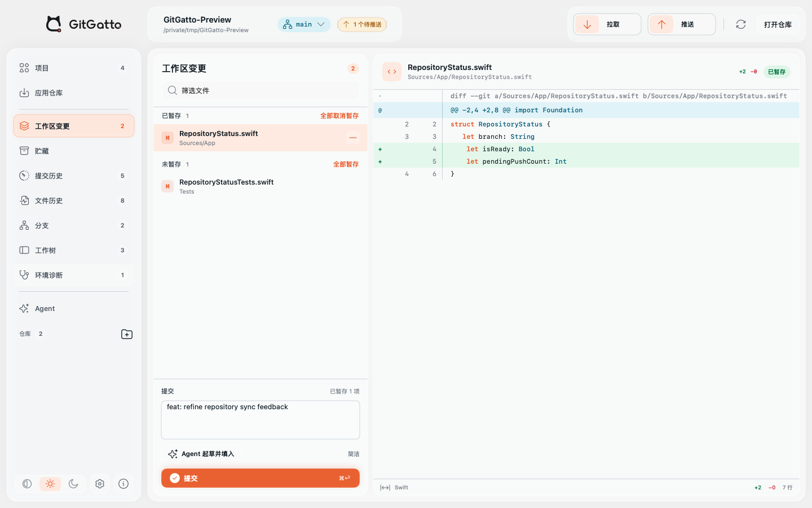The height and width of the screenshot is (508, 812).
Task: Click the add repository folder icon
Action: pyautogui.click(x=127, y=334)
